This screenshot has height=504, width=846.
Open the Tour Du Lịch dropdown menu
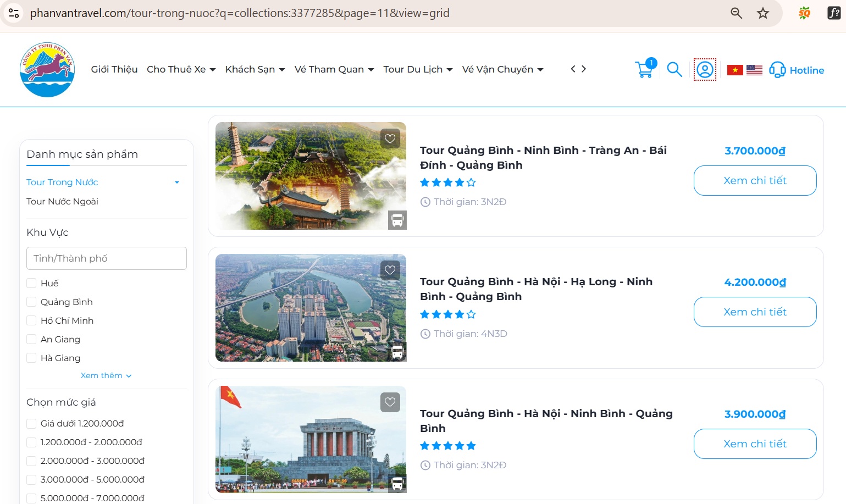[418, 69]
